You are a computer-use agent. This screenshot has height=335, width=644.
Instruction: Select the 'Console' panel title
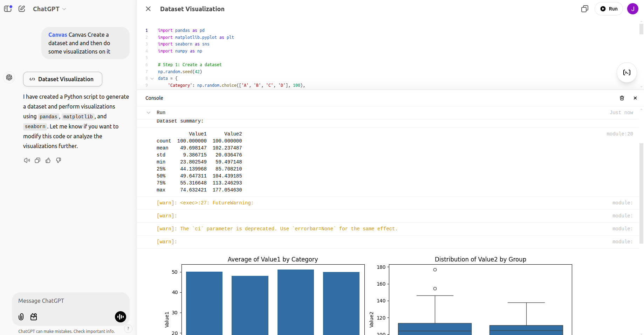click(x=154, y=98)
